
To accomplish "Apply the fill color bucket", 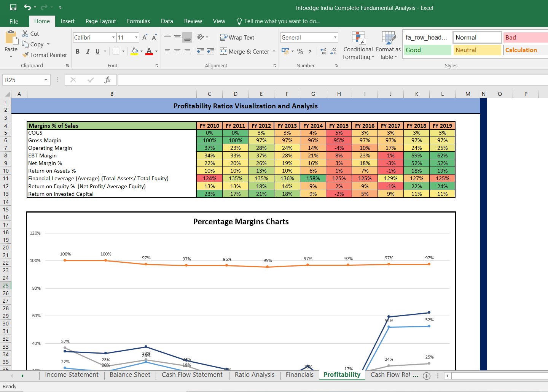I will (x=134, y=51).
